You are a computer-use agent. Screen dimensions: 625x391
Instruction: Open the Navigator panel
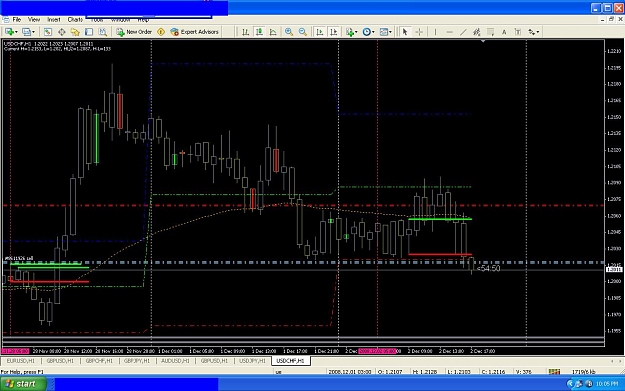(x=75, y=32)
